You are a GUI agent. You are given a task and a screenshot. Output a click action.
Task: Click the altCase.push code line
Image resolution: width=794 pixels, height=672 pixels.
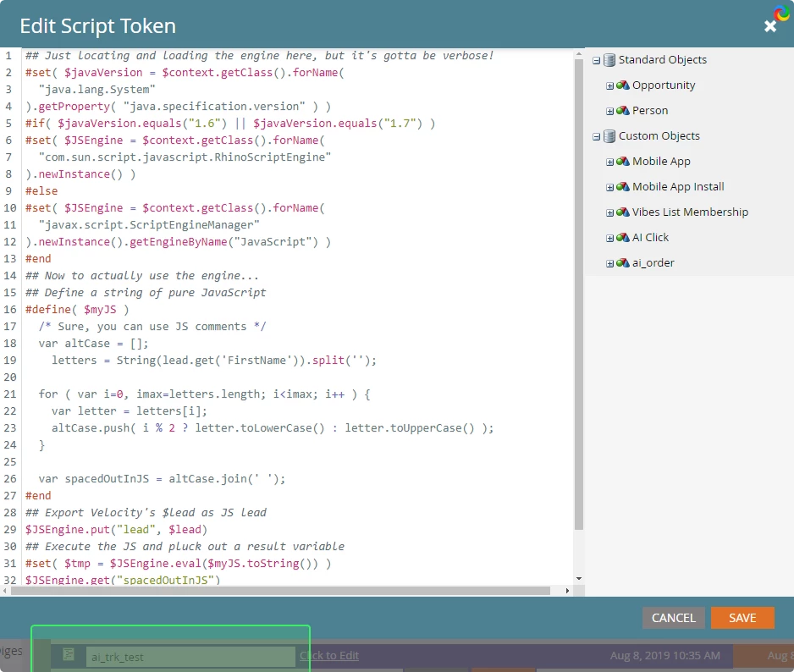tap(273, 428)
